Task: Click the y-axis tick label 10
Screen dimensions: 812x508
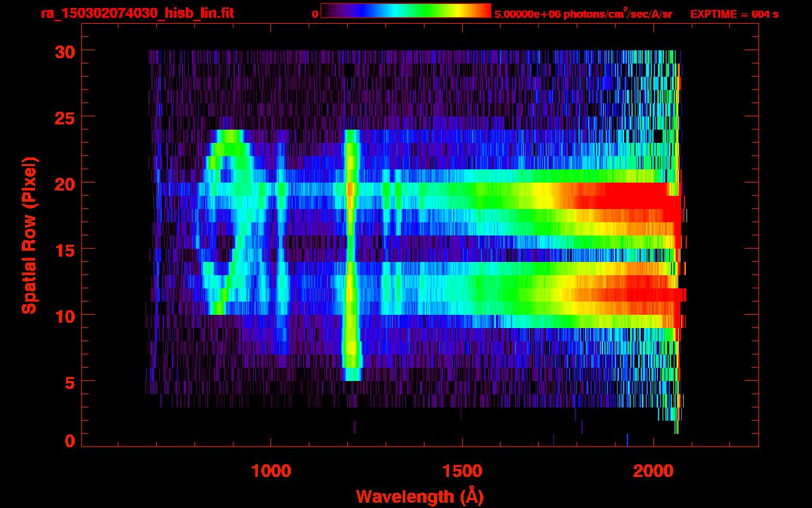Action: pyautogui.click(x=65, y=316)
